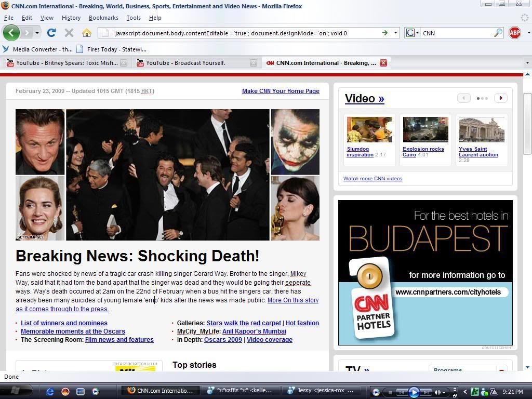Open Yves Saint Laurent auction video thumbnail
532x399 pixels.
pos(482,129)
